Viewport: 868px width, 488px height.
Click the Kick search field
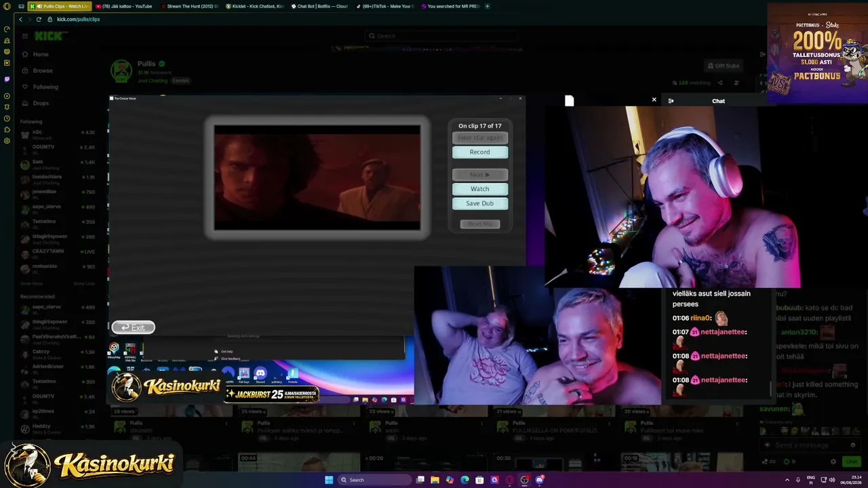point(441,36)
